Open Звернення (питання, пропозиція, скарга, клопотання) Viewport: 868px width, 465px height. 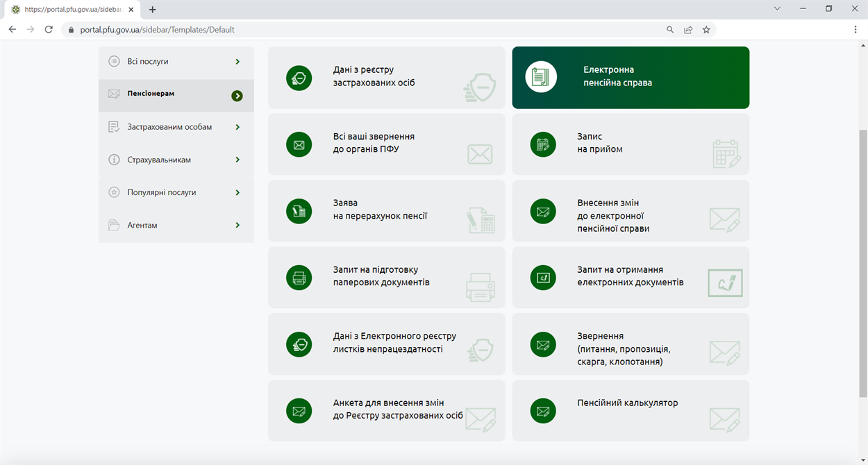[631, 344]
